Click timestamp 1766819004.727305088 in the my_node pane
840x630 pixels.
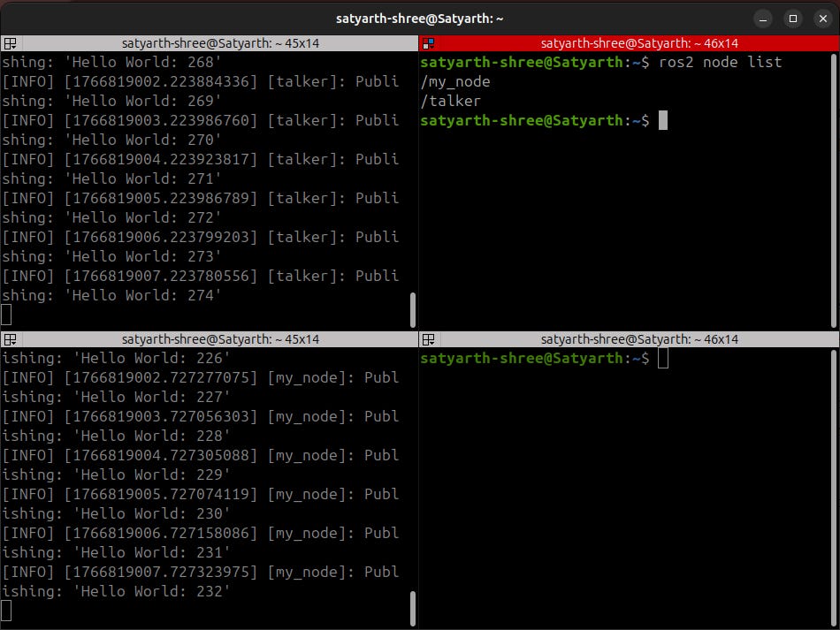[x=161, y=456]
